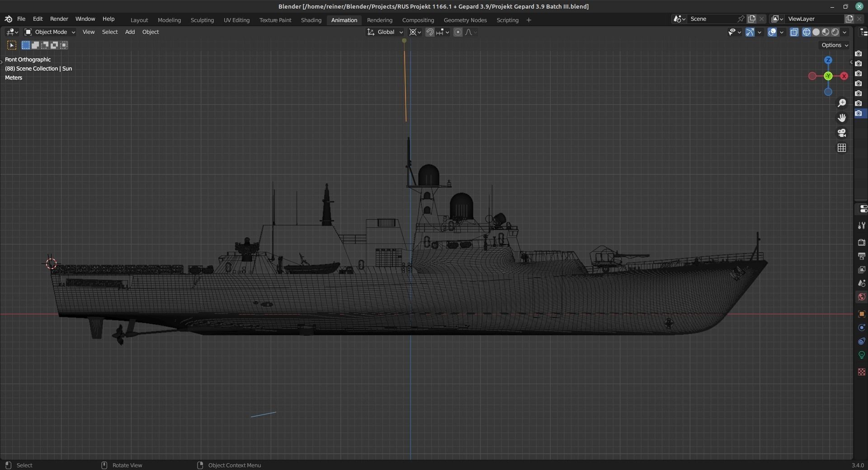Browse scenes with the scene selector
The height and width of the screenshot is (470, 868).
(x=679, y=19)
